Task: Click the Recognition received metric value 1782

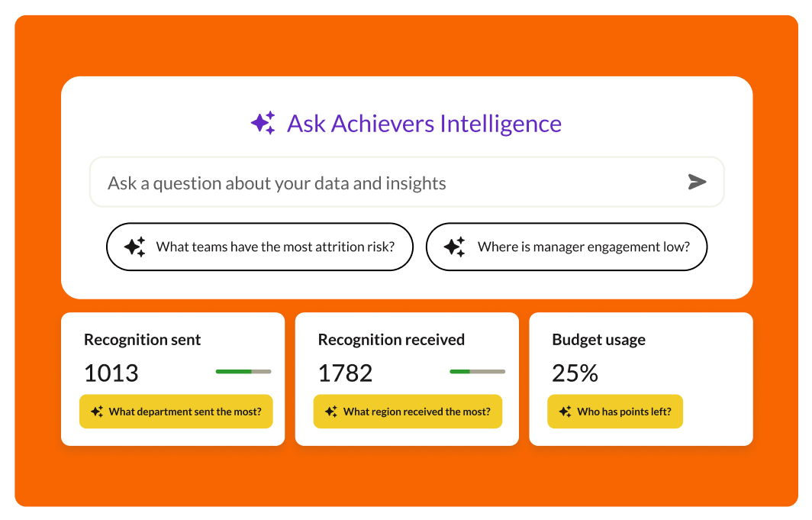Action: point(345,373)
